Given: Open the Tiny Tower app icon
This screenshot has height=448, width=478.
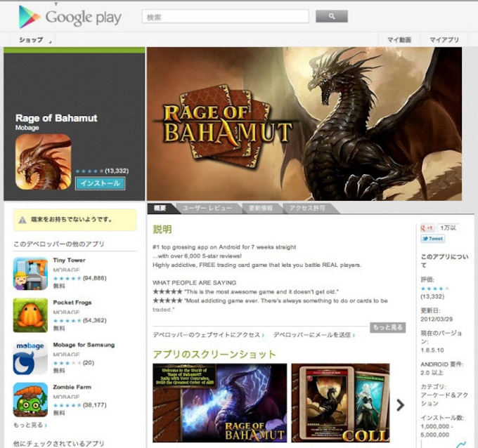Looking at the screenshot, I should pyautogui.click(x=30, y=273).
